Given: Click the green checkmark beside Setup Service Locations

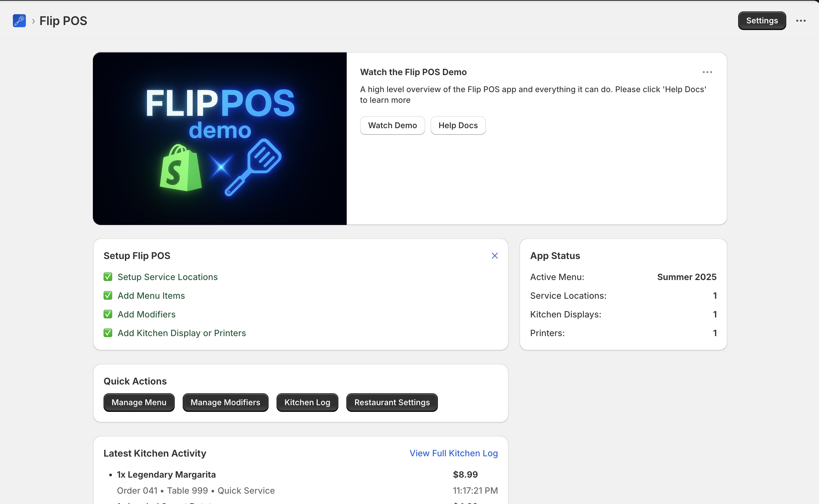Looking at the screenshot, I should tap(108, 277).
